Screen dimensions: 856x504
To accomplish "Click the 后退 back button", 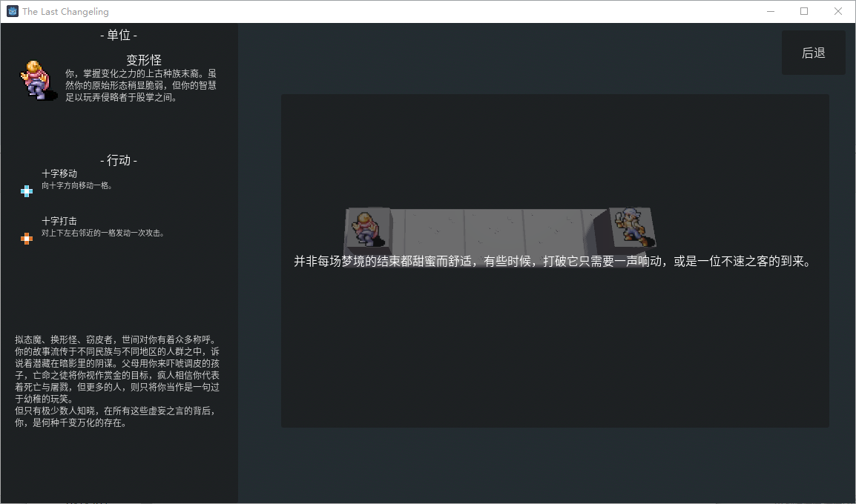I will (814, 53).
